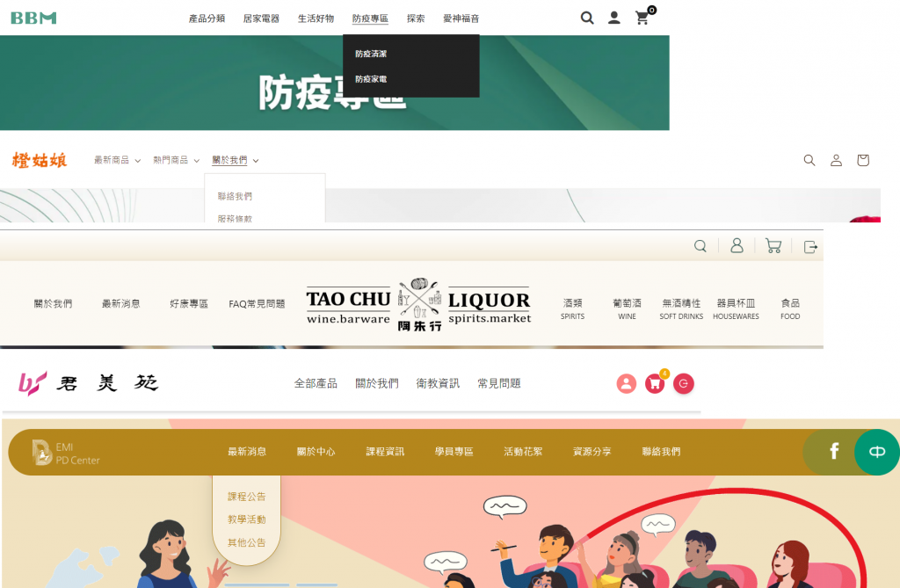Open 課程資訊 in EMI navbar

click(385, 452)
